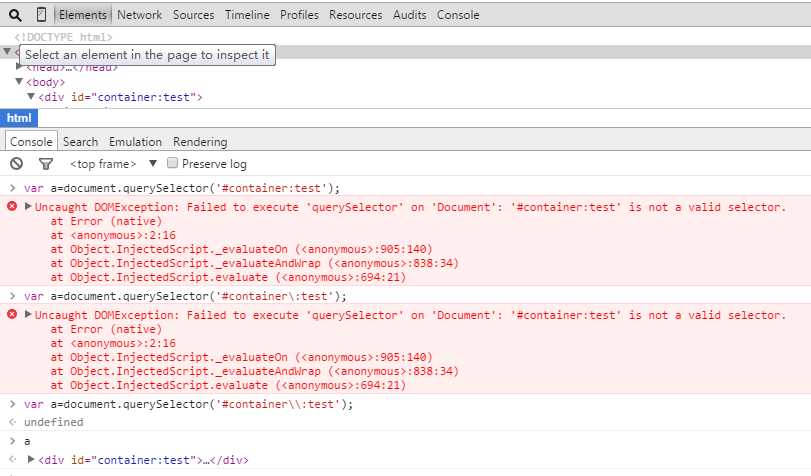
Task: Open the Network tab
Action: pos(140,15)
